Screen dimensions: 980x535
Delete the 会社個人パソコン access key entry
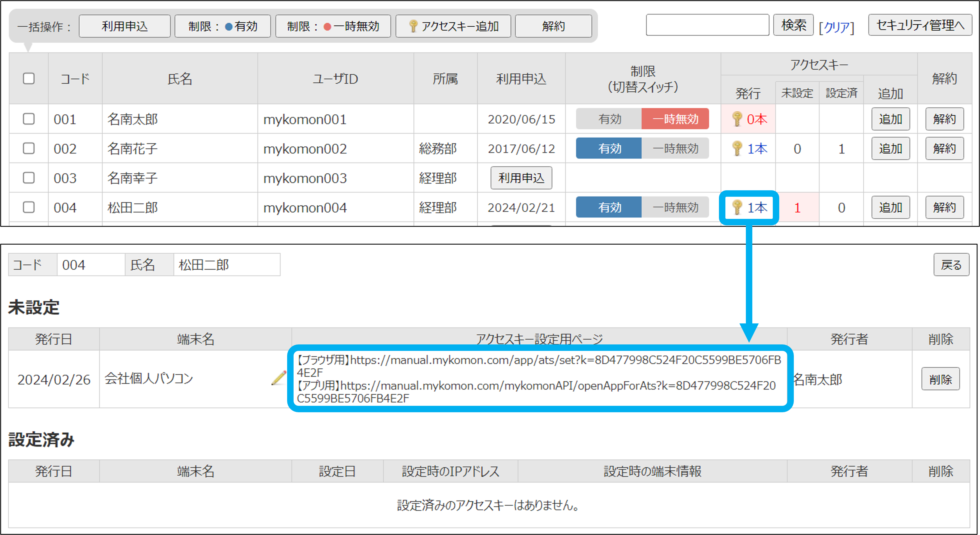[940, 379]
